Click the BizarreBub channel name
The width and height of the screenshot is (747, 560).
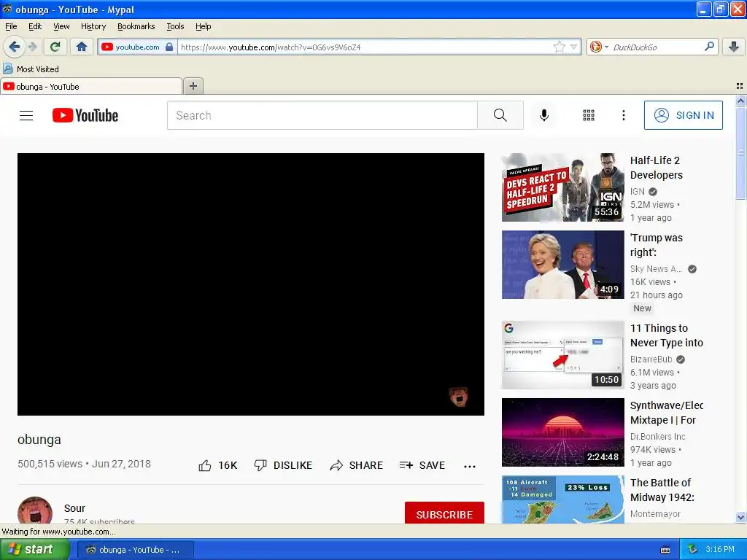tap(651, 359)
